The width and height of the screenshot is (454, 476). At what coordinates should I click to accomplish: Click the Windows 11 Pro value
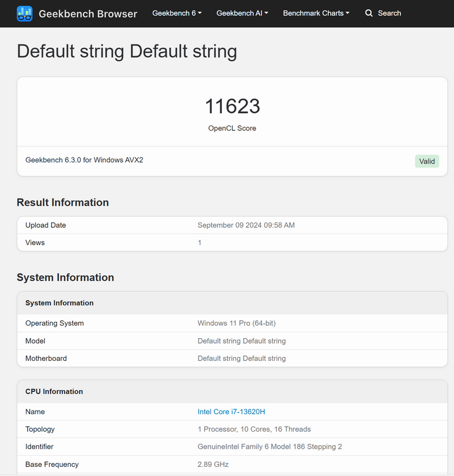236,323
